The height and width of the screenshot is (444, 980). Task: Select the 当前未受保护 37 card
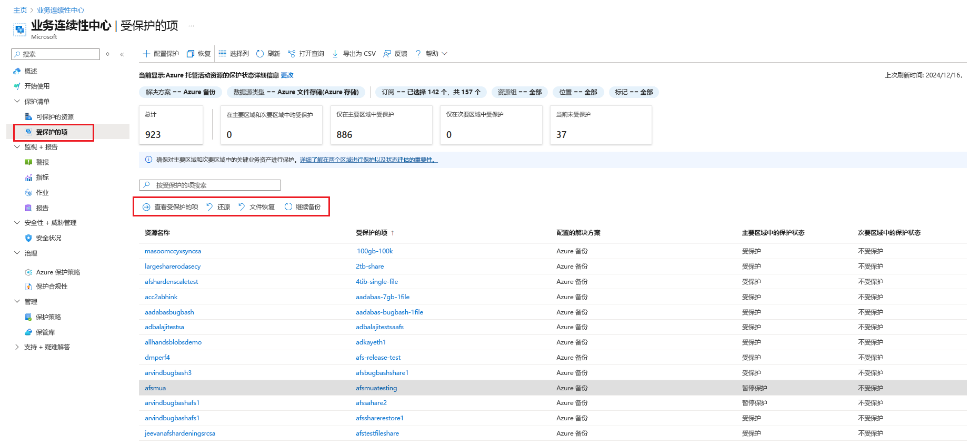pyautogui.click(x=601, y=125)
